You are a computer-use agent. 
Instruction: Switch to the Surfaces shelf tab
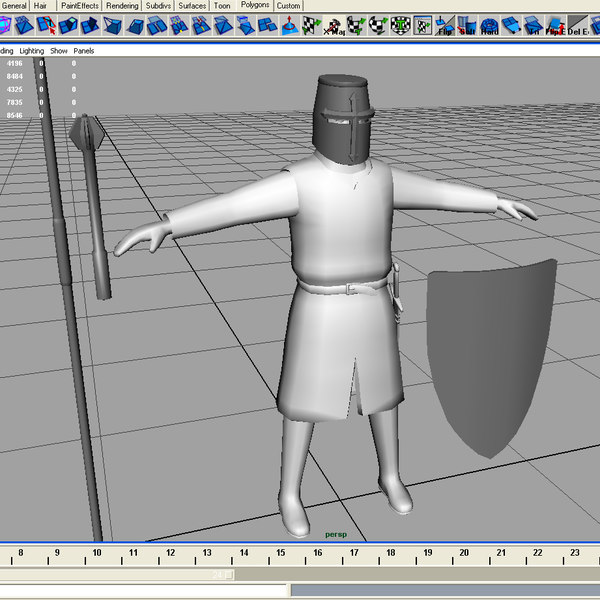192,6
